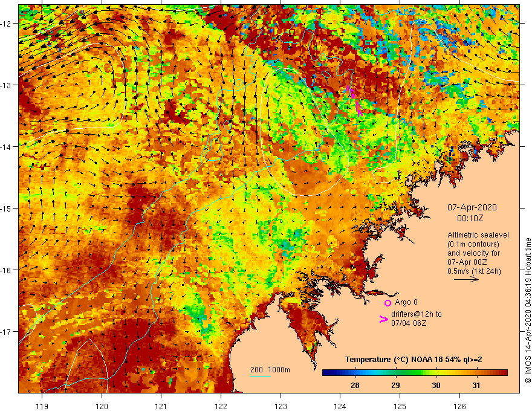Click the Altimetric sealevel text
Viewport: 532px width, 411px height.
coord(478,235)
